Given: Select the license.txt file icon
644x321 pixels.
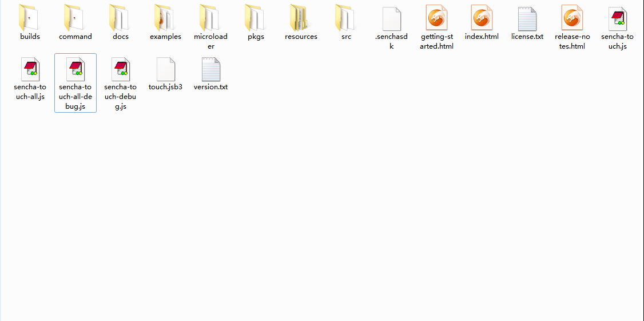Looking at the screenshot, I should tap(527, 19).
